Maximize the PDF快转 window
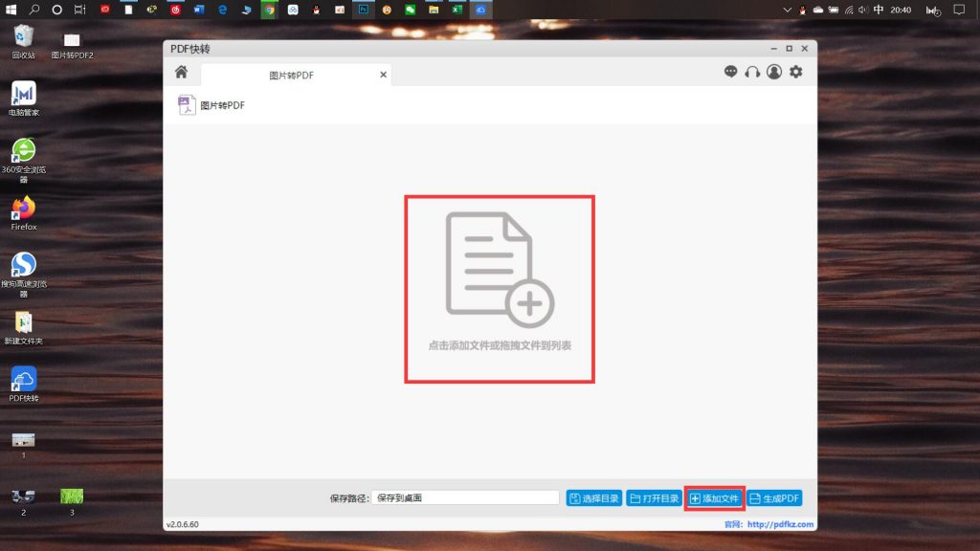The height and width of the screenshot is (551, 980). pyautogui.click(x=790, y=49)
